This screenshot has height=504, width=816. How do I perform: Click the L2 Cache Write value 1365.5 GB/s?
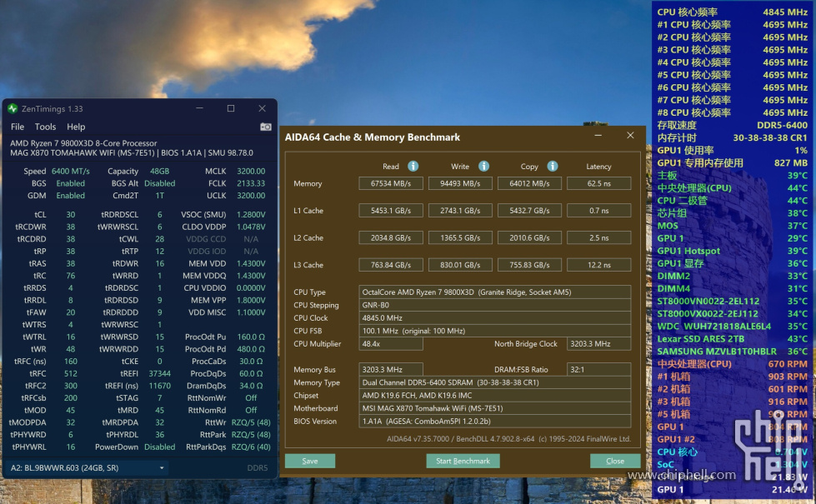click(x=460, y=237)
